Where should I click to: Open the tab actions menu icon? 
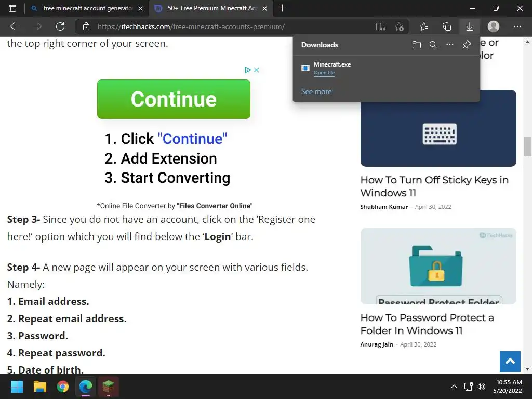click(12, 8)
